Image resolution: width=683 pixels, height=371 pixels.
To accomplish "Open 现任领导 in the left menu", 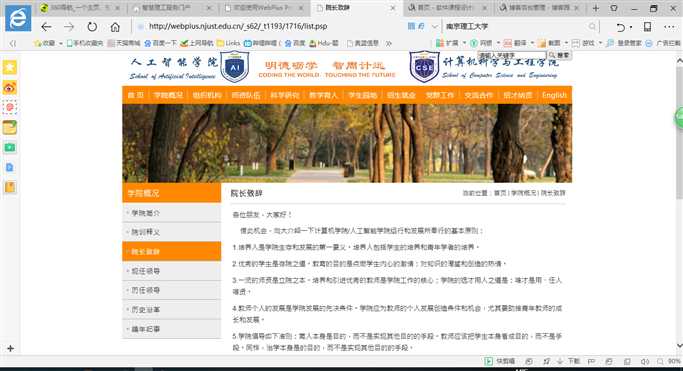I will coord(172,271).
